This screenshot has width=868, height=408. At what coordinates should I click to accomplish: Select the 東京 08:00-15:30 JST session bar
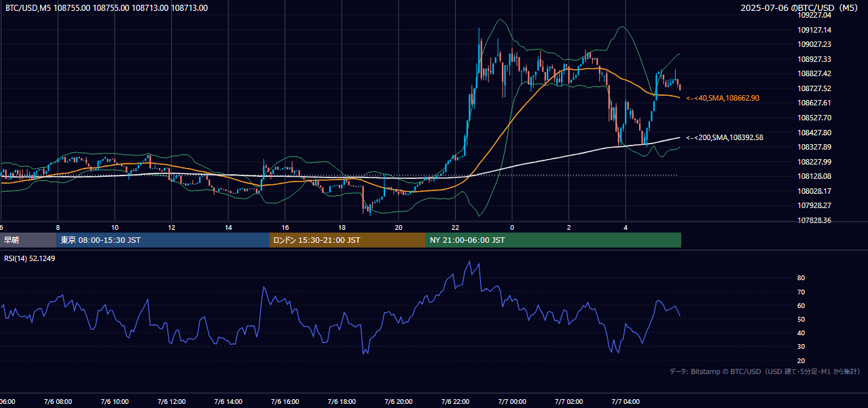click(x=163, y=240)
